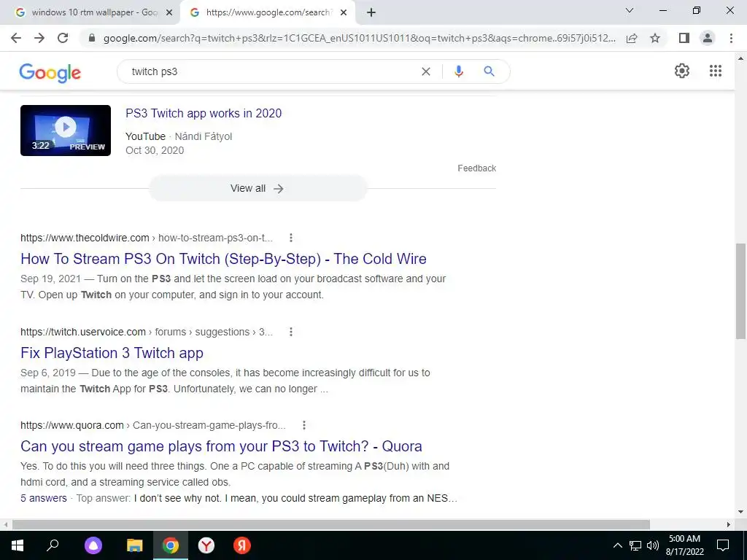
Task: Click the vertical scrollbar thumb
Action: click(x=740, y=291)
